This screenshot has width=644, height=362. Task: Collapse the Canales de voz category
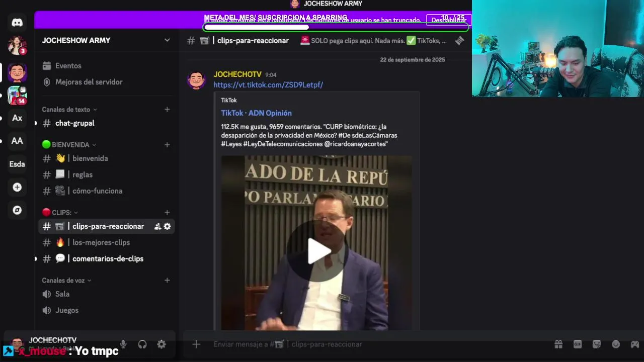[x=66, y=281]
